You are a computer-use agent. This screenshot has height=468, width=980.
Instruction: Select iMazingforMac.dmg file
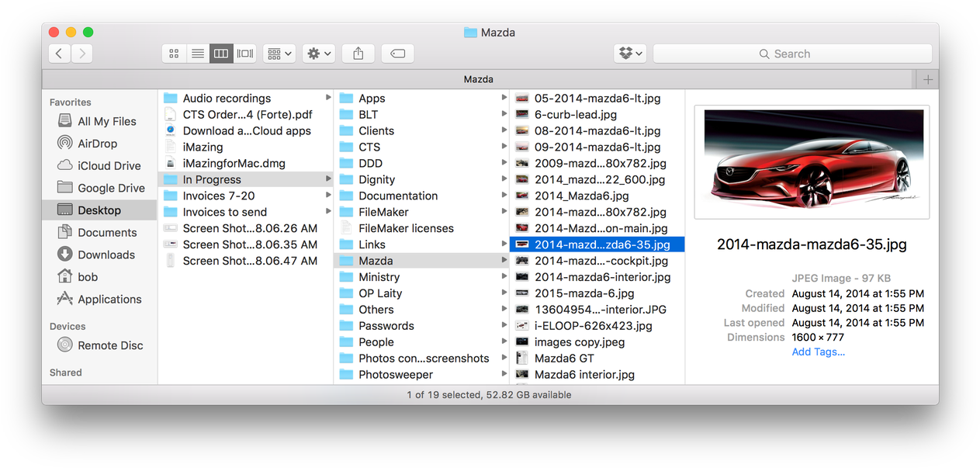point(246,163)
